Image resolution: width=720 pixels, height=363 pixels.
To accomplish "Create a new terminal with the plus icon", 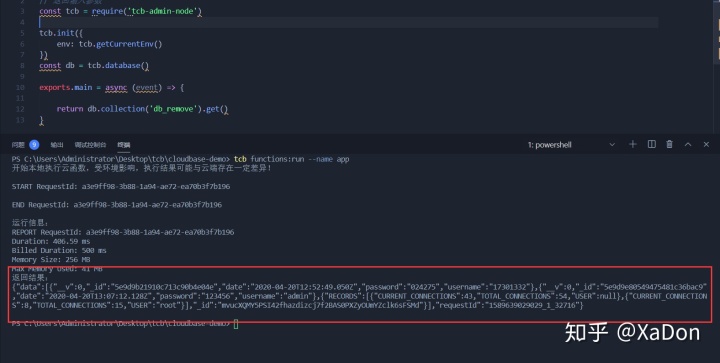I will (x=633, y=145).
